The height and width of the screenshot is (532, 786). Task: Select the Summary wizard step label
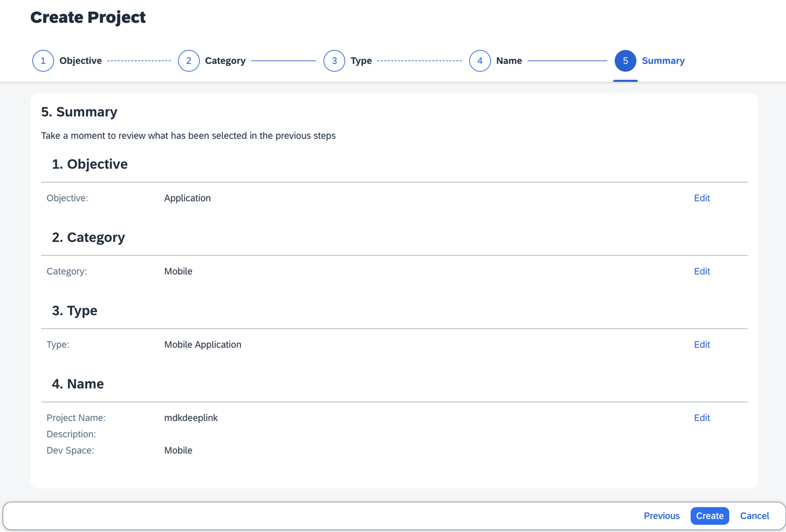point(663,61)
